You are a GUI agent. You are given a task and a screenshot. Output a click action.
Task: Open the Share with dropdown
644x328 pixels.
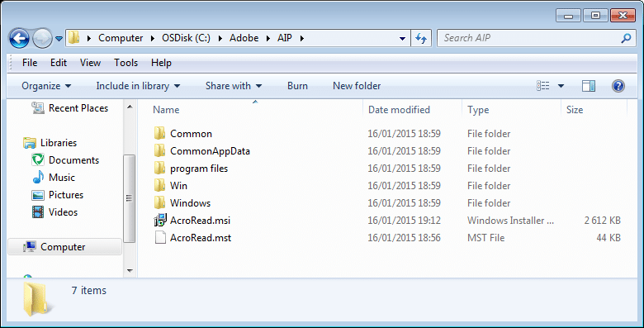tap(234, 86)
